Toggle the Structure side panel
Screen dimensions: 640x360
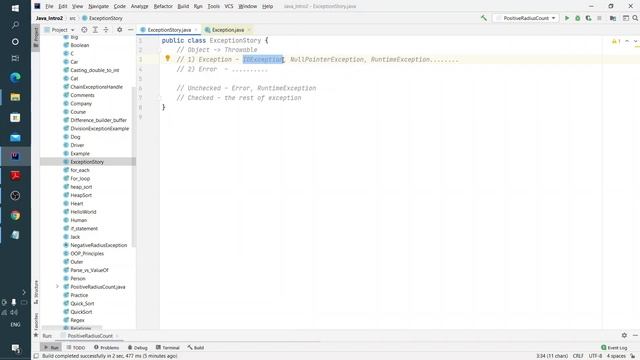pyautogui.click(x=36, y=291)
